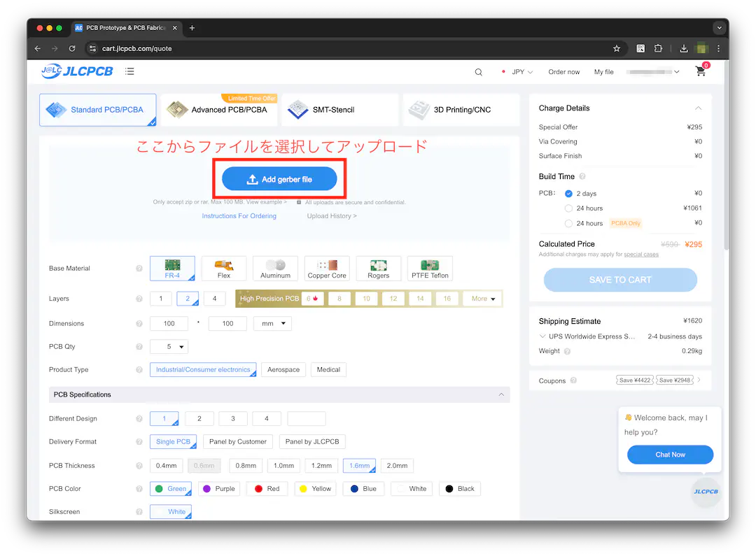Pick Red PCB color

click(x=267, y=489)
